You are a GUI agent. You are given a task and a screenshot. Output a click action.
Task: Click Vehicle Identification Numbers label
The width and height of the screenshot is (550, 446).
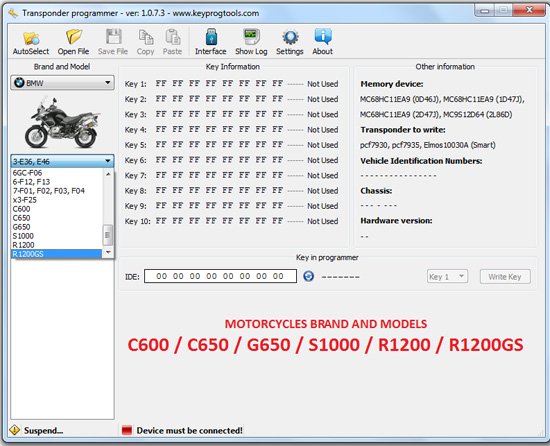(421, 161)
